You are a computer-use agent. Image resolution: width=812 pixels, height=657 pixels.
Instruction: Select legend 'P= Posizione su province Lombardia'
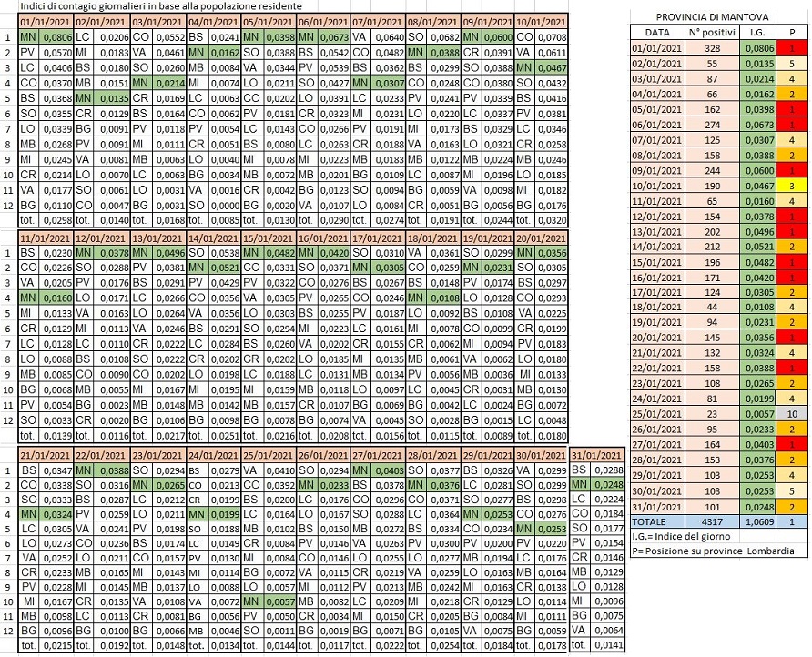point(713,551)
